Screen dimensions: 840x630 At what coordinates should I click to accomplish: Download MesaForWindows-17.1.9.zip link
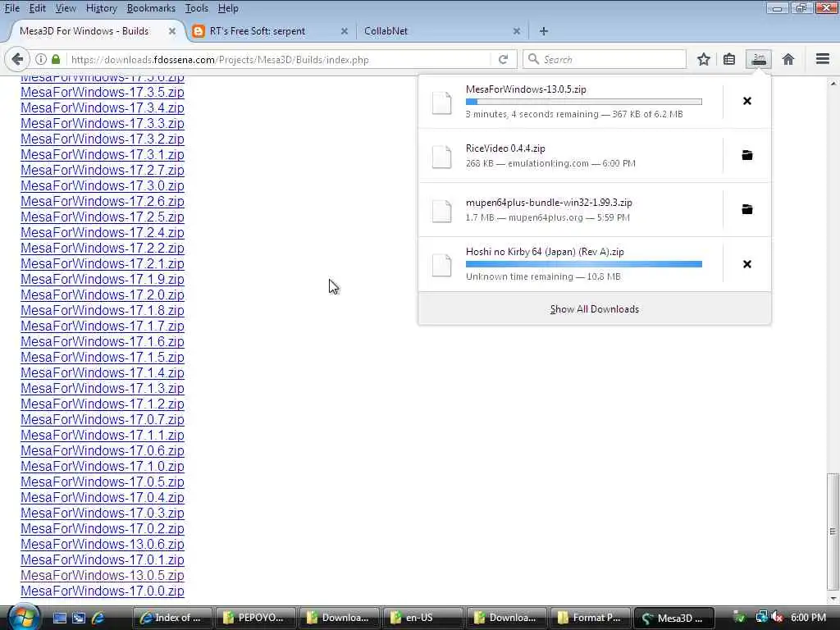pyautogui.click(x=103, y=279)
